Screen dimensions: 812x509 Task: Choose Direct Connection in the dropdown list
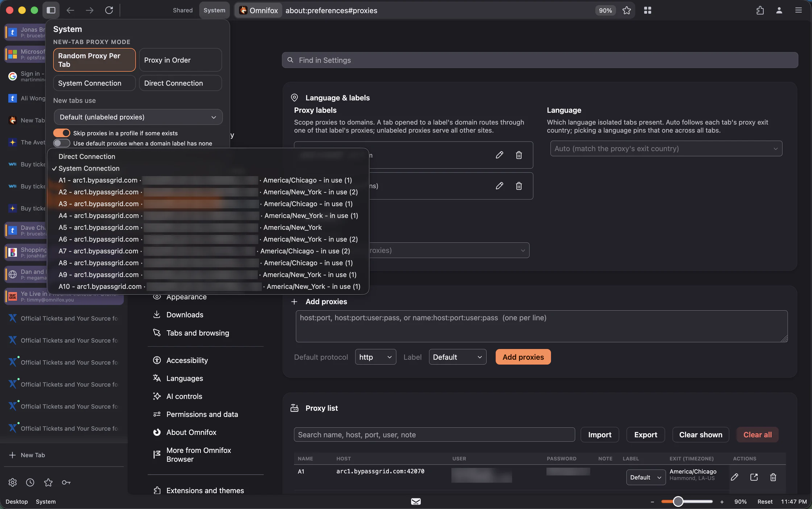208,156
